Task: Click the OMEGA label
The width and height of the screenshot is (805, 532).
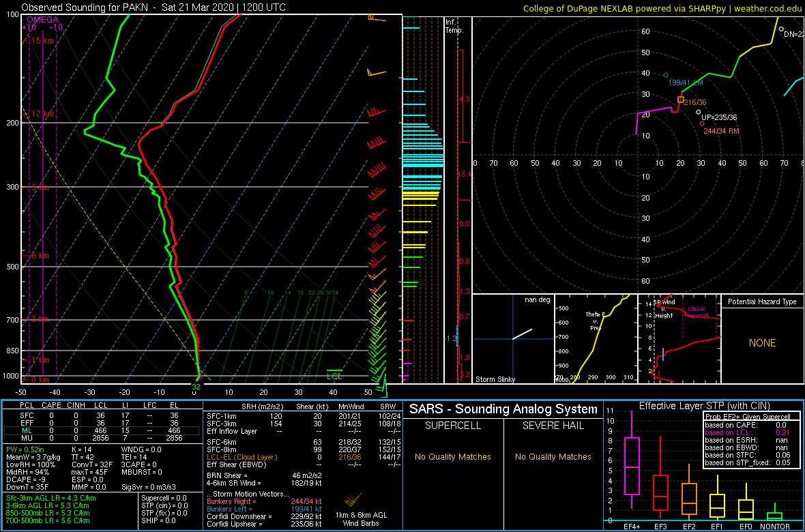Action: [42, 20]
